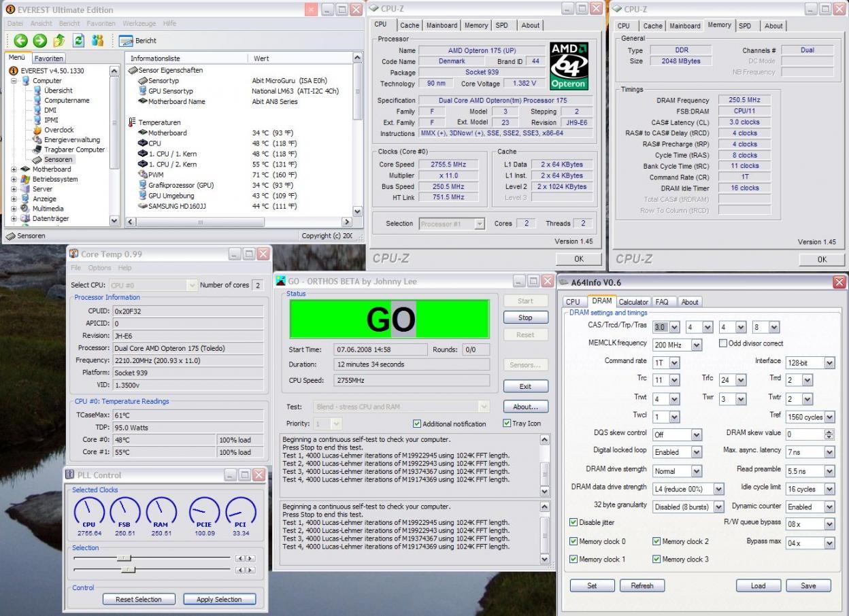Toggle Disable jitter checkbox
The width and height of the screenshot is (849, 616).
(574, 522)
